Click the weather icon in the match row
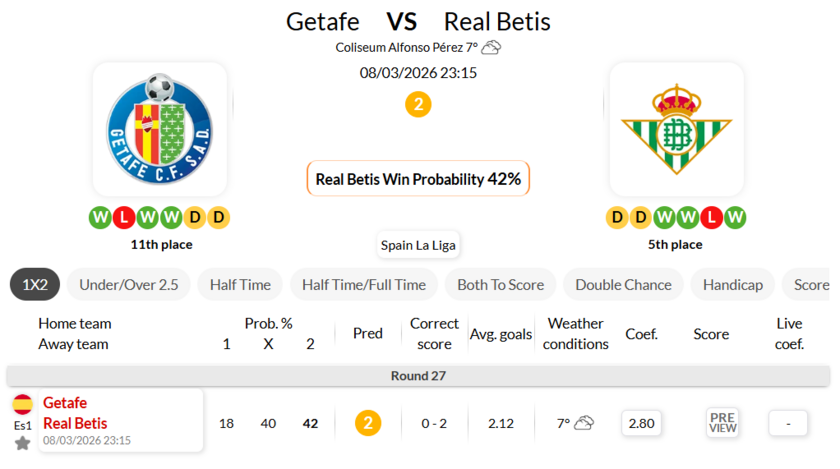Viewport: 840px width, 469px height. (584, 423)
